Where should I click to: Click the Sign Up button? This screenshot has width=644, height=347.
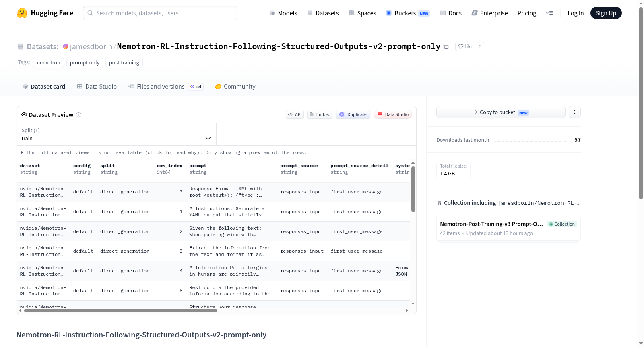pyautogui.click(x=606, y=13)
